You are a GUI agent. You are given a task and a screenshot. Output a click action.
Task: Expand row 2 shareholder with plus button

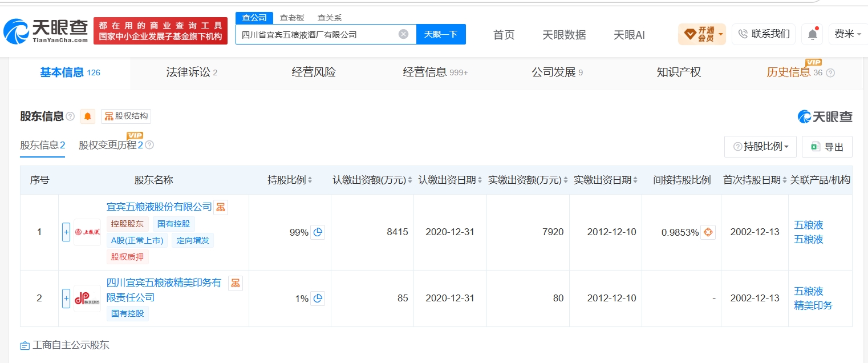pos(66,298)
